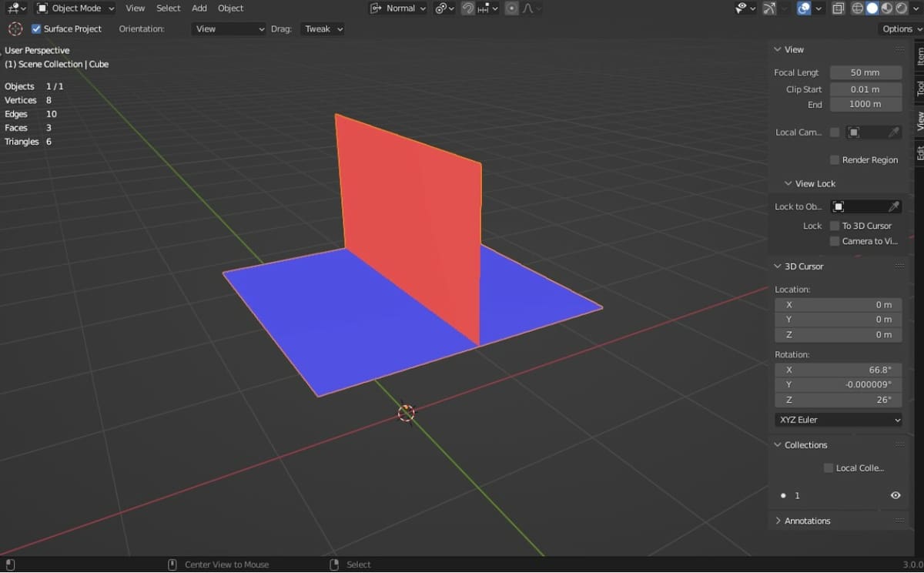Switch to material preview shading
Image resolution: width=924 pixels, height=573 pixels.
886,8
